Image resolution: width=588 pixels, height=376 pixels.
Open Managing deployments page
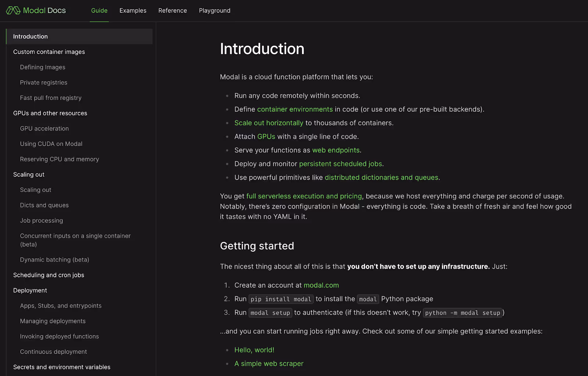click(53, 321)
